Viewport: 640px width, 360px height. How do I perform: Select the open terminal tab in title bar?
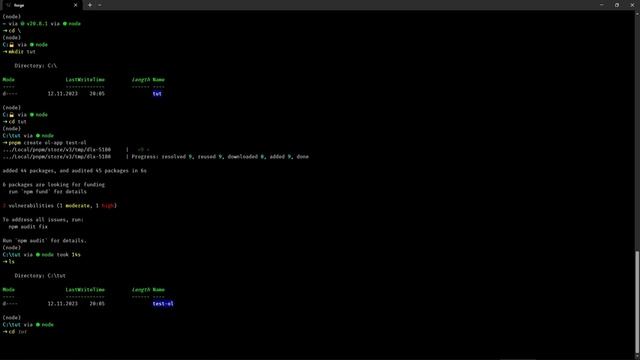point(41,5)
